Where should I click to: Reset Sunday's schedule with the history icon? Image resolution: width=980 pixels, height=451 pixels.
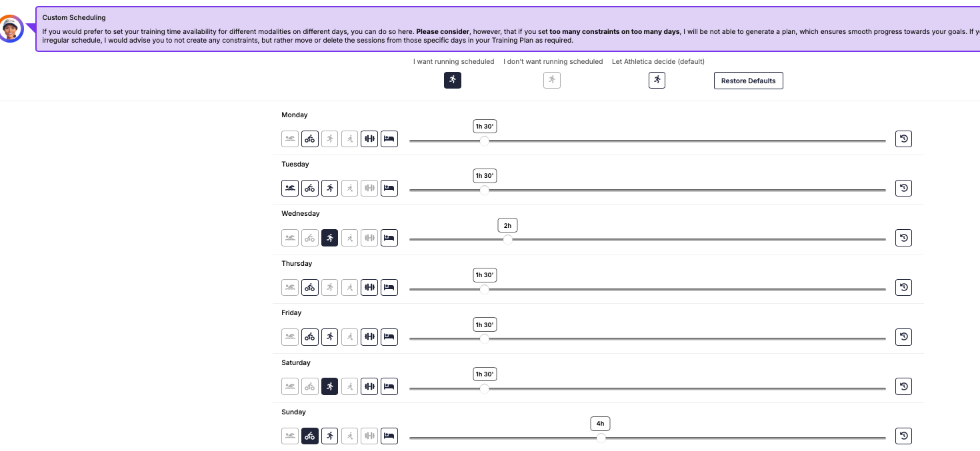tap(903, 436)
